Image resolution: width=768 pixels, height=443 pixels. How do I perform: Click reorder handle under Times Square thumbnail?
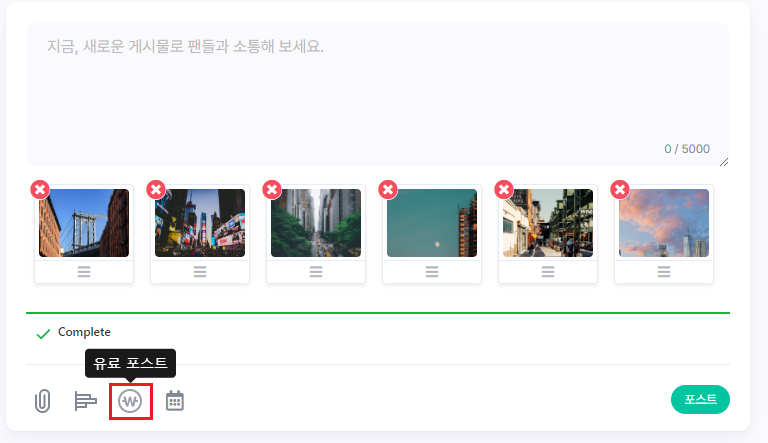(x=200, y=271)
